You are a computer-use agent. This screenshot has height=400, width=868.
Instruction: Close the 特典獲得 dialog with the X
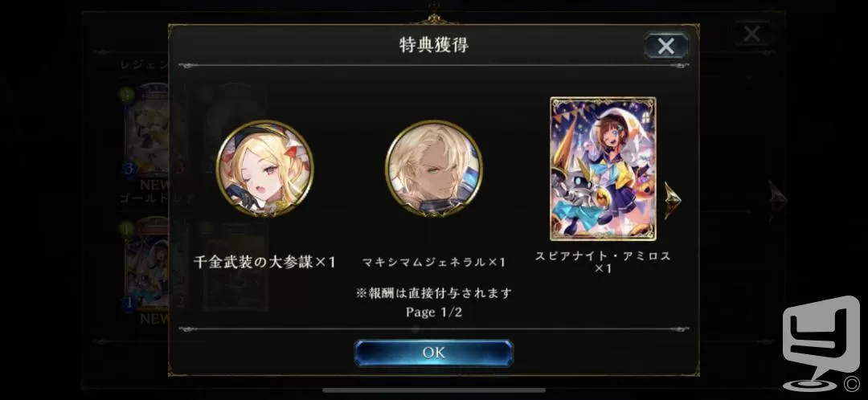pyautogui.click(x=666, y=45)
